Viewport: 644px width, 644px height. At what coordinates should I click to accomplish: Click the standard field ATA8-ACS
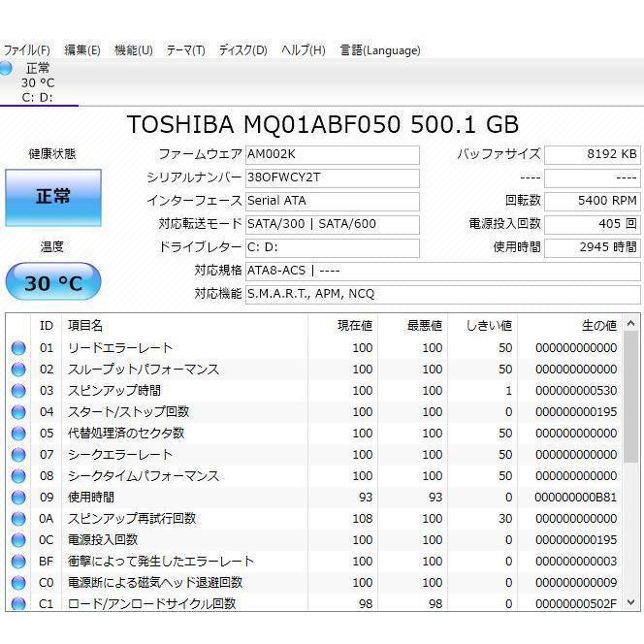(442, 271)
